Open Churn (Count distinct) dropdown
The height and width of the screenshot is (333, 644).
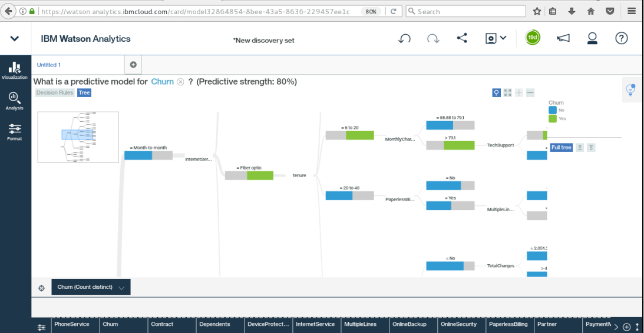coord(91,287)
